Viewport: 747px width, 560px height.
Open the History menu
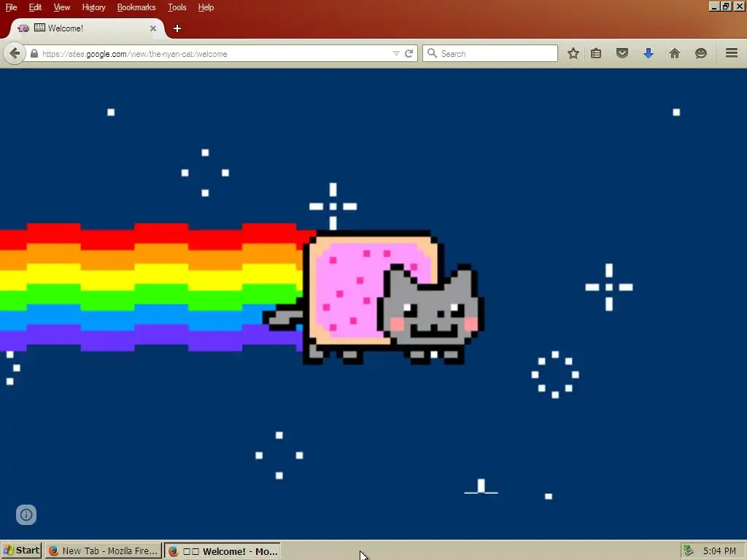click(x=93, y=7)
